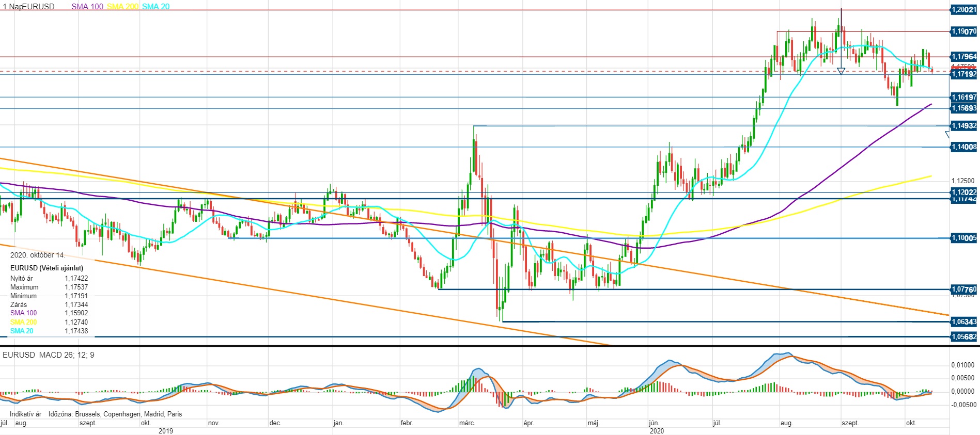Click the 'dec.' label on time axis

[275, 423]
